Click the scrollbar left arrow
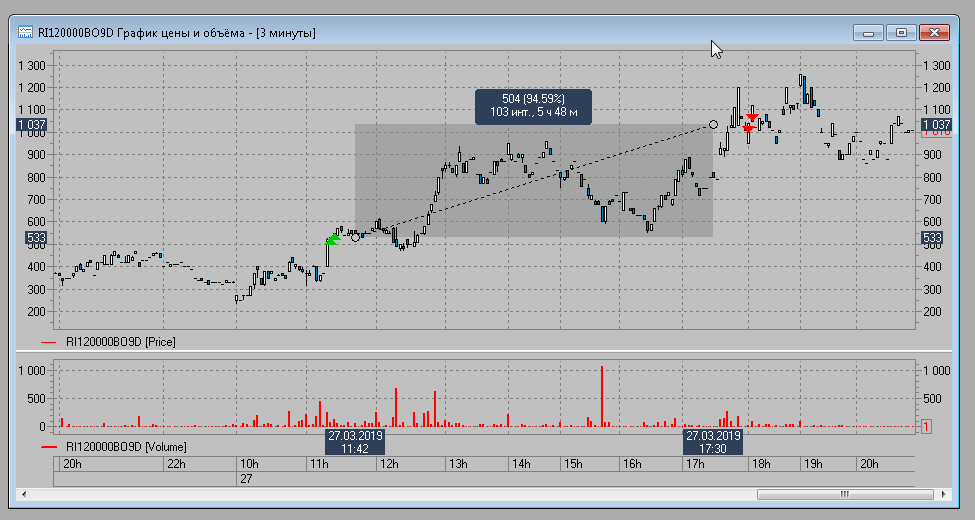This screenshot has width=975, height=520. click(x=23, y=494)
